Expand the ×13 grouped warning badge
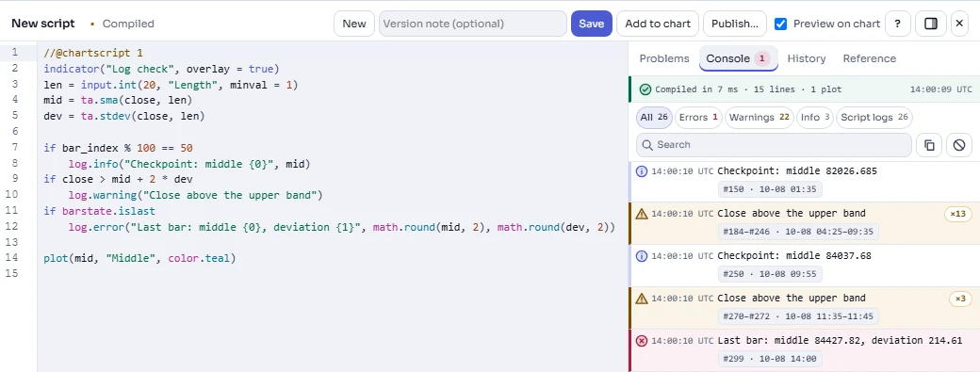This screenshot has width=980, height=372. 957,214
